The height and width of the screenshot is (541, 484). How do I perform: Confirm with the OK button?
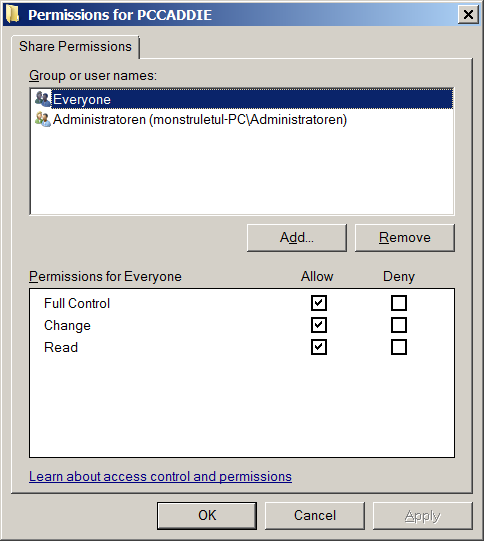207,515
